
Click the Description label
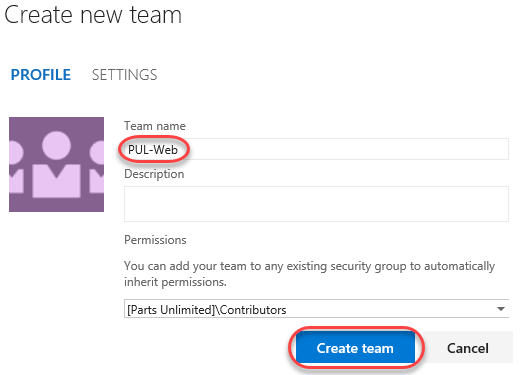(154, 174)
